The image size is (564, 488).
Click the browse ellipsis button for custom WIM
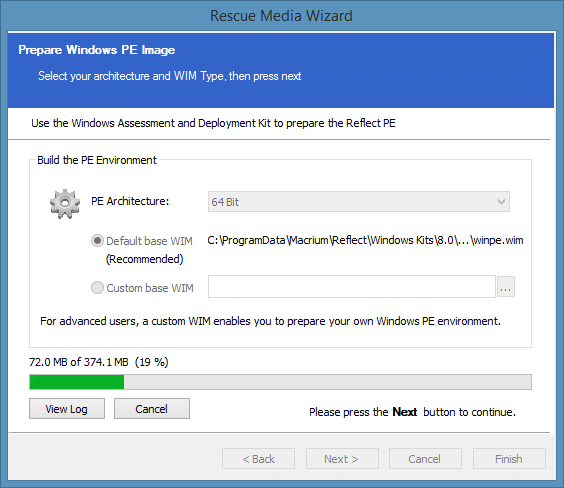pos(506,287)
